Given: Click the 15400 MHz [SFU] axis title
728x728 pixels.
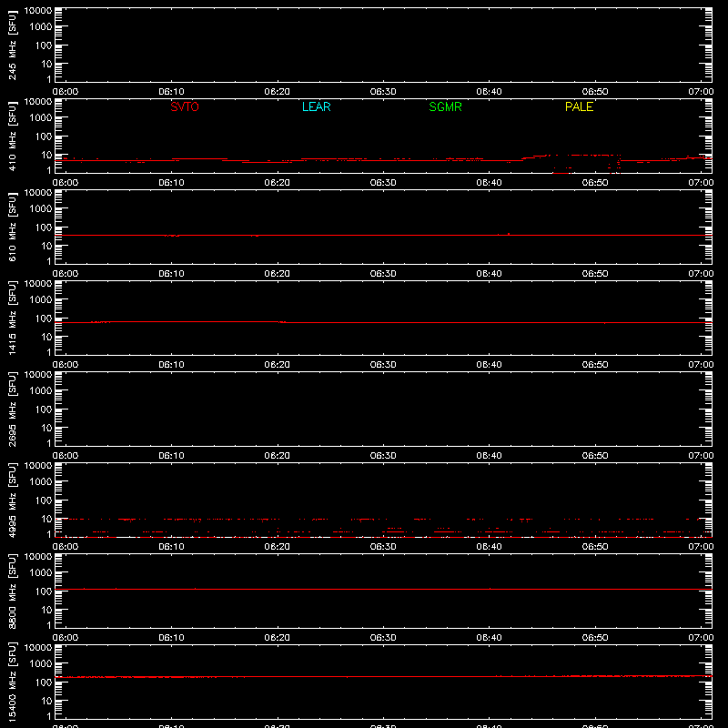Looking at the screenshot, I should [12, 682].
